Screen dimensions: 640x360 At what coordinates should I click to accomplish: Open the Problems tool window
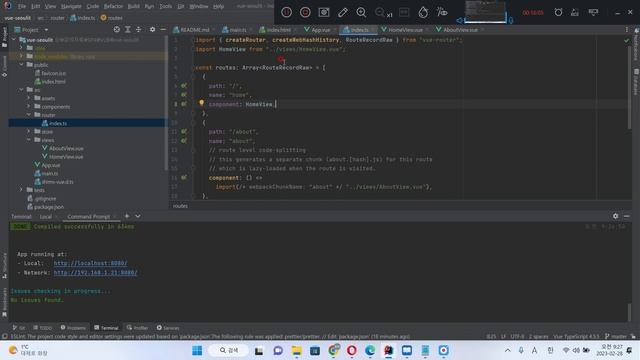[x=73, y=328]
